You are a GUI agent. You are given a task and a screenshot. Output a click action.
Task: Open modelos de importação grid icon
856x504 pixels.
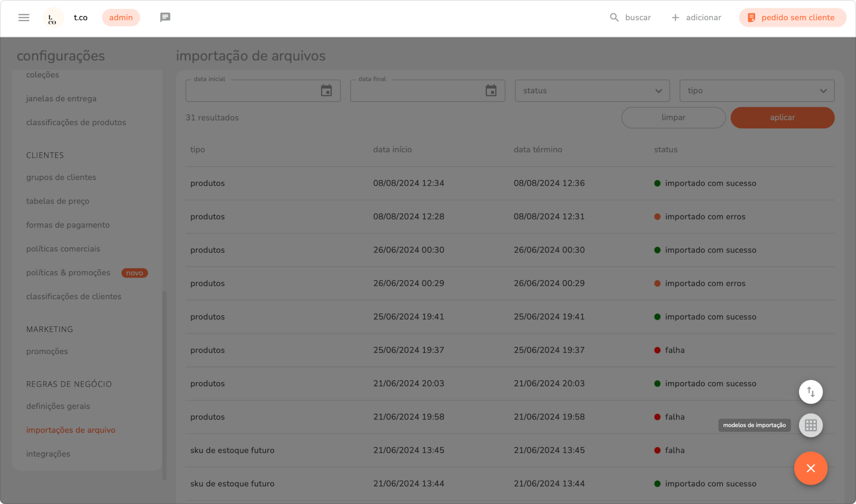point(810,425)
